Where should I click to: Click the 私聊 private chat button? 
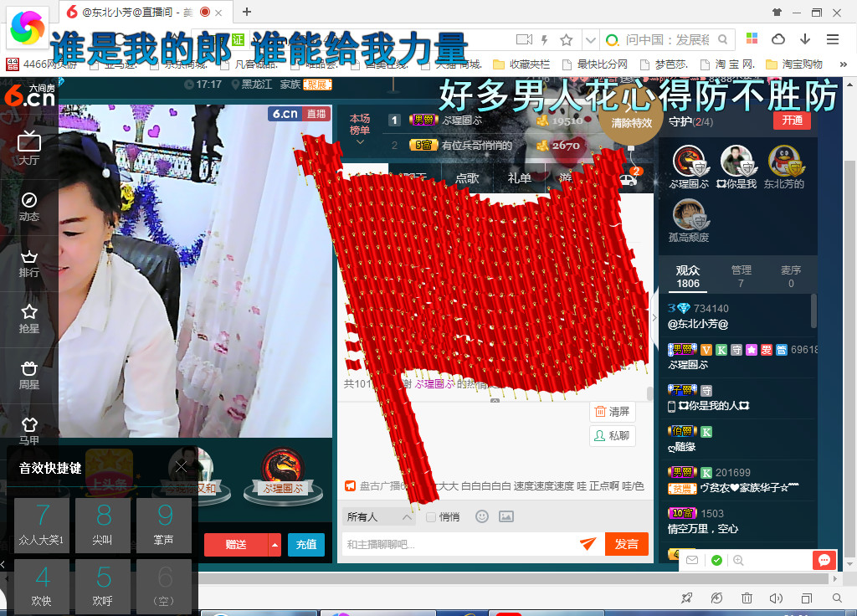(x=612, y=435)
